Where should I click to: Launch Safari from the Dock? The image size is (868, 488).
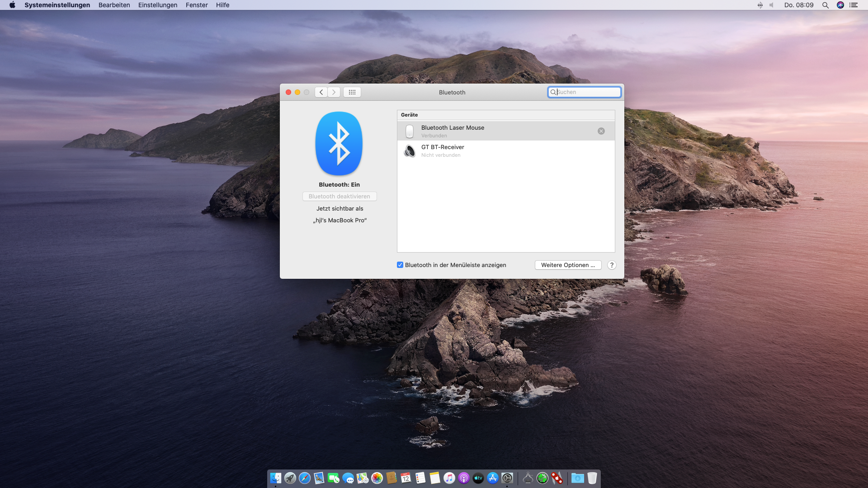pyautogui.click(x=305, y=478)
